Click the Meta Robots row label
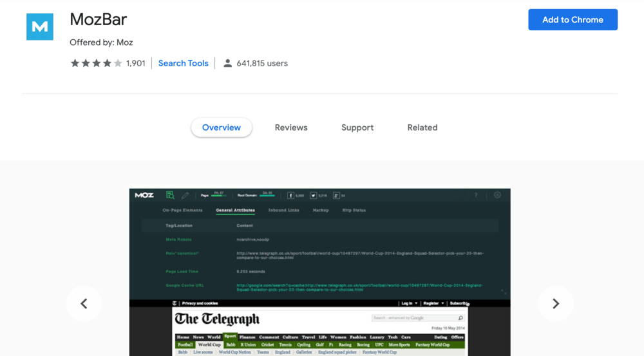644x356 pixels. 178,239
